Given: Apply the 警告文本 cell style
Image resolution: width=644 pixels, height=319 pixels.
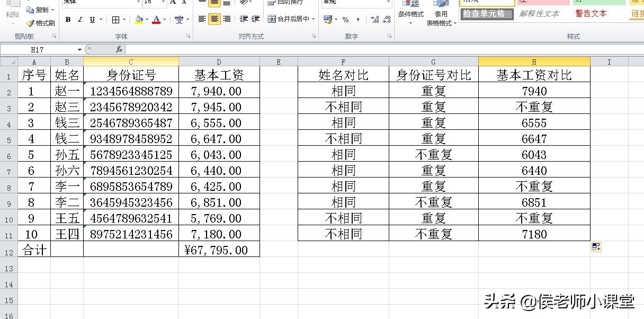Looking at the screenshot, I should [x=592, y=14].
